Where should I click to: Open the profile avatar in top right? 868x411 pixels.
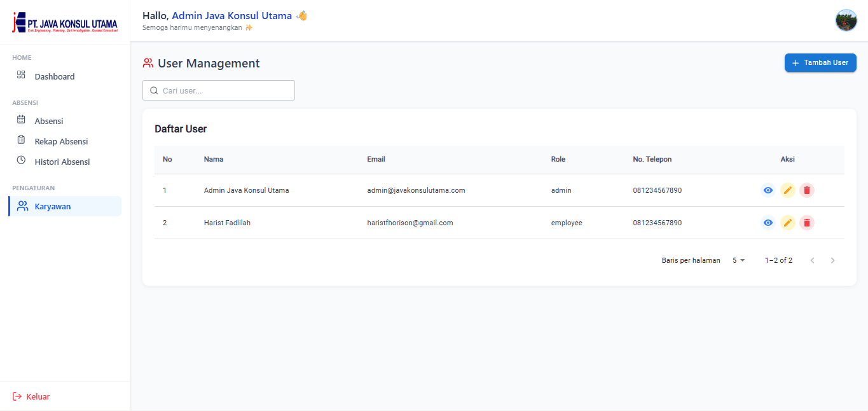pyautogui.click(x=846, y=20)
